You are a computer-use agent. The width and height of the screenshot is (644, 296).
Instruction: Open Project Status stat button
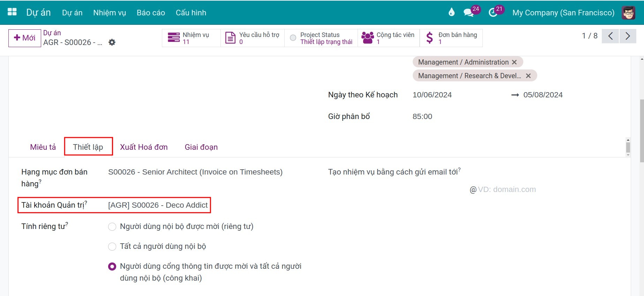pyautogui.click(x=321, y=38)
